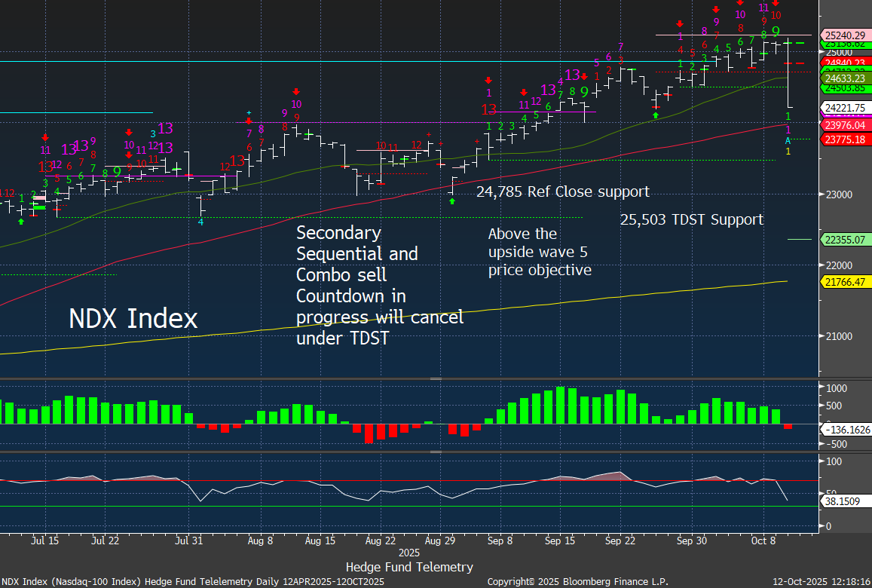This screenshot has height=588, width=872.
Task: Select the 'NDX Index' text annotation
Action: [133, 319]
